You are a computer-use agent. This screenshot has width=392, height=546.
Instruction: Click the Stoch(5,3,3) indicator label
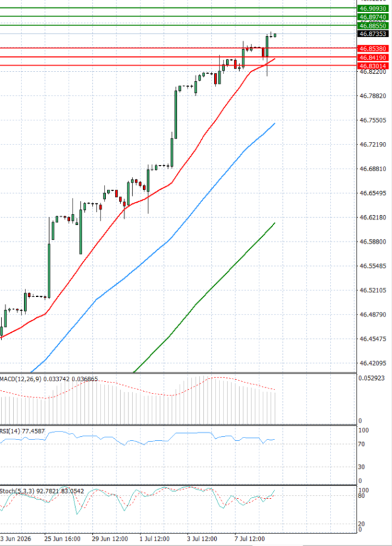pos(42,491)
